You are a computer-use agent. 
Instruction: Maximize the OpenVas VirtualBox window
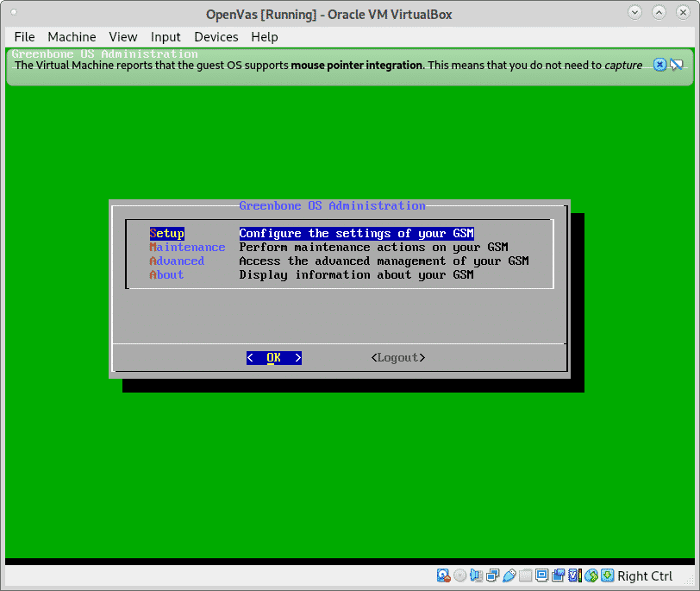(x=659, y=12)
